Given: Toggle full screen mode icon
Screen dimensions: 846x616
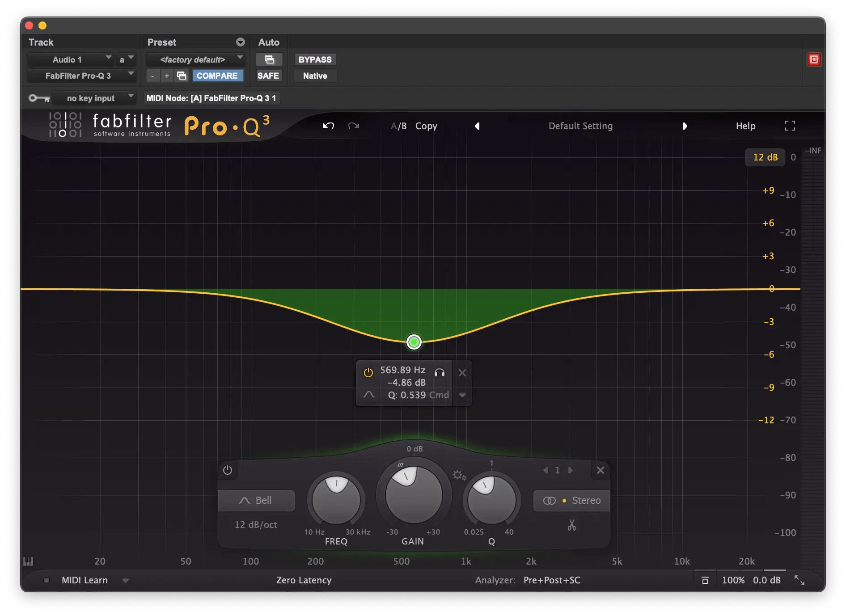Looking at the screenshot, I should [x=790, y=126].
